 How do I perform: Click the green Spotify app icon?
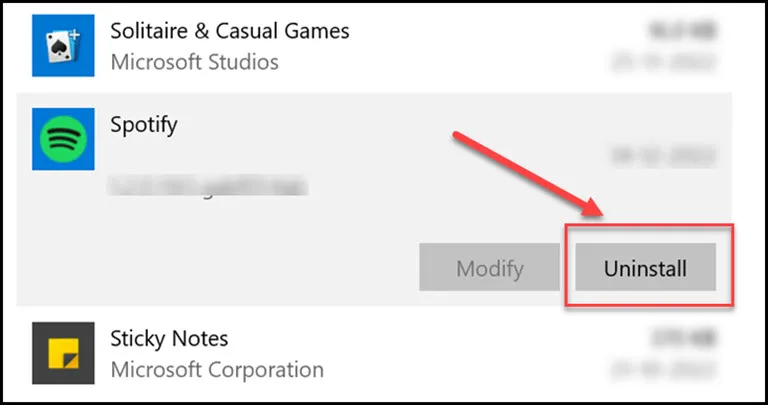(x=63, y=139)
